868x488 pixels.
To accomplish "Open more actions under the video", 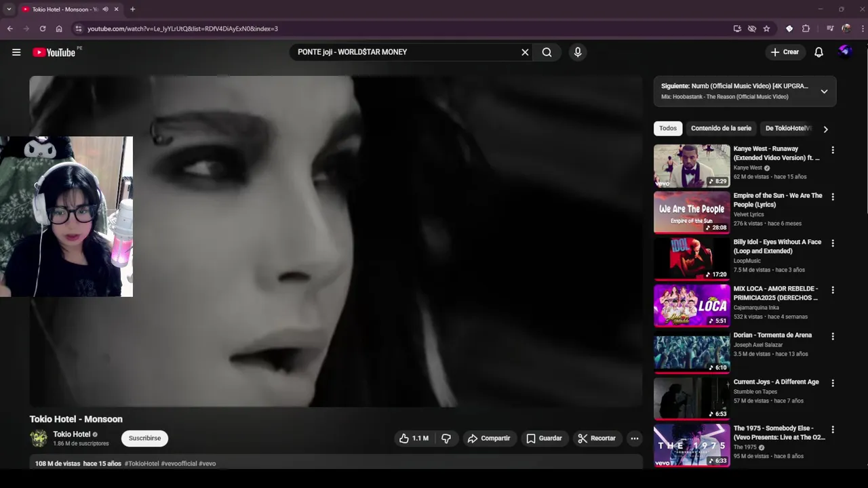I will [x=635, y=439].
